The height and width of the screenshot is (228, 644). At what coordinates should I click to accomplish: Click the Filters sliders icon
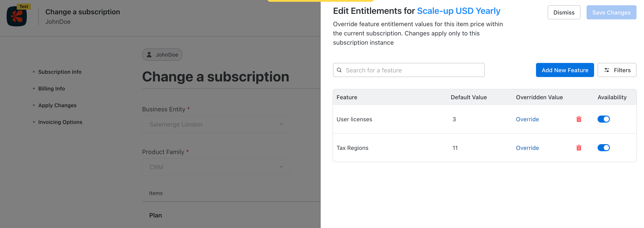pos(607,70)
